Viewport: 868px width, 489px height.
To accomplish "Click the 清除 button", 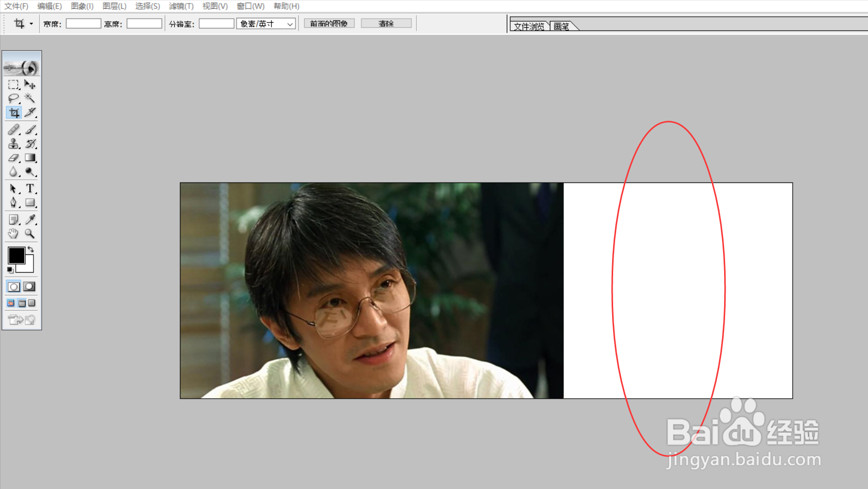I will point(386,24).
